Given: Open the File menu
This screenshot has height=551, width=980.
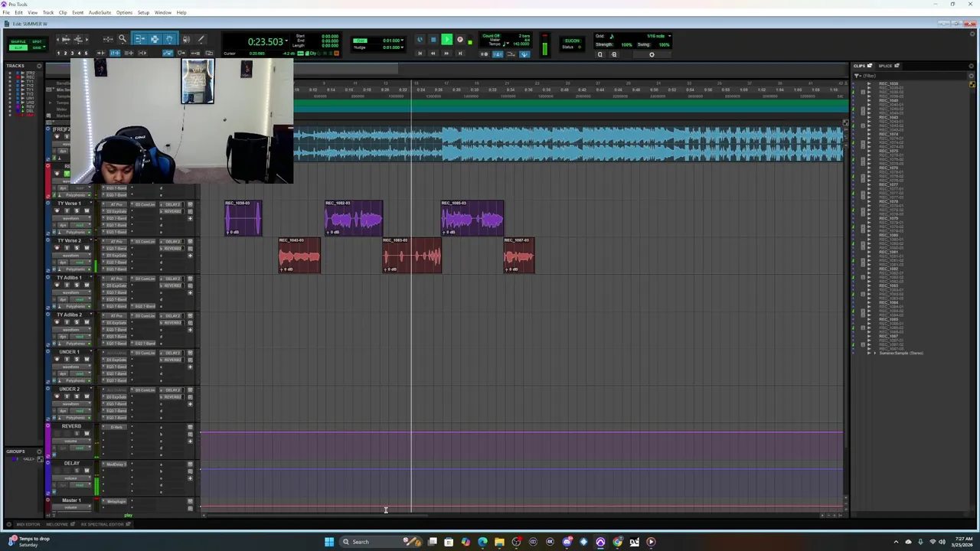Looking at the screenshot, I should click(6, 12).
